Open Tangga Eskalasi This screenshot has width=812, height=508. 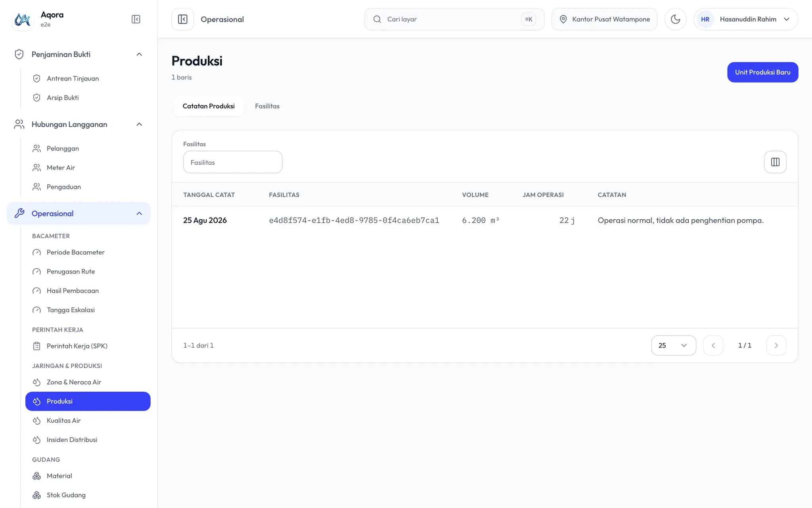[x=88, y=310]
